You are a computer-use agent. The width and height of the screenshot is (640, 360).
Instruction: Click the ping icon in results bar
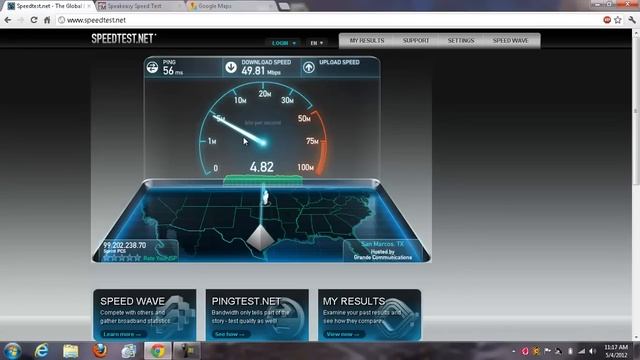tap(153, 67)
